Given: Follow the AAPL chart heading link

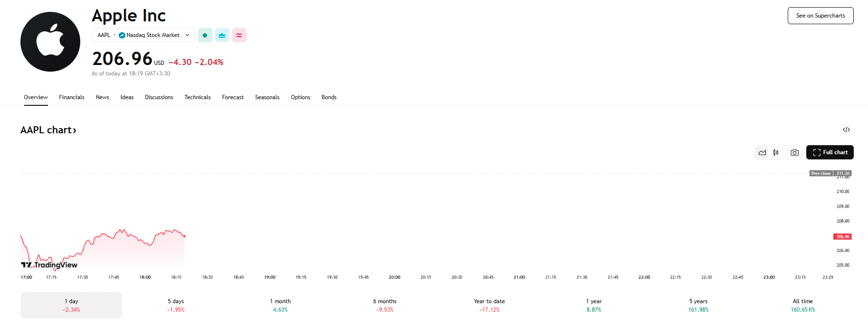Looking at the screenshot, I should click(x=48, y=130).
